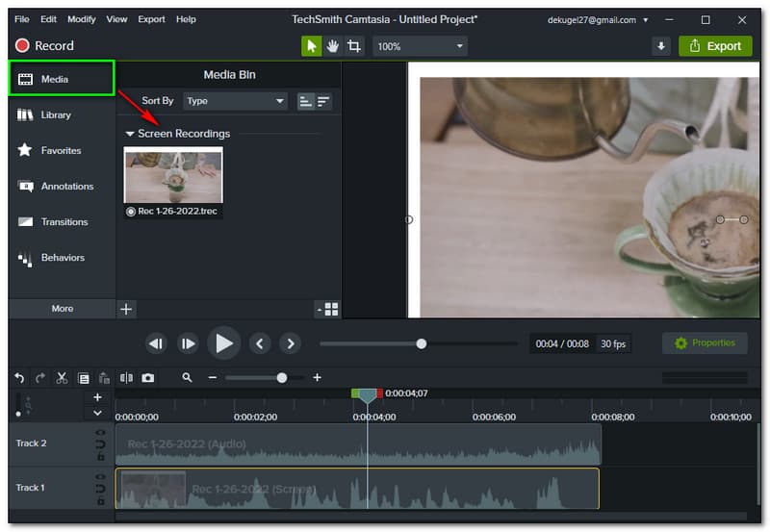The width and height of the screenshot is (770, 532).
Task: Take snapshot with camera icon
Action: (147, 378)
